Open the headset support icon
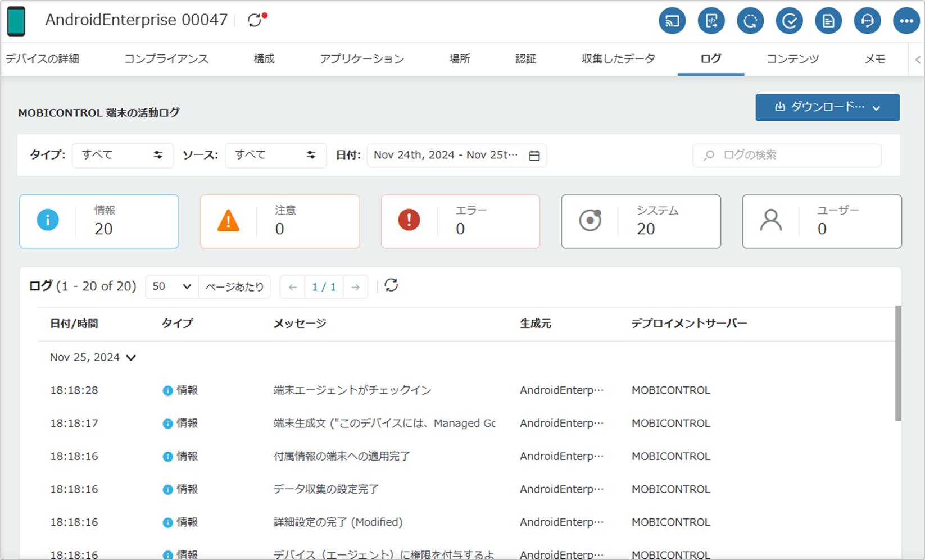925x560 pixels. pos(867,21)
